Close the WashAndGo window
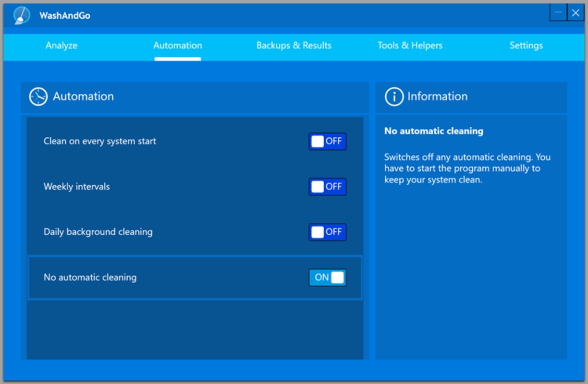588x384 pixels. click(576, 13)
